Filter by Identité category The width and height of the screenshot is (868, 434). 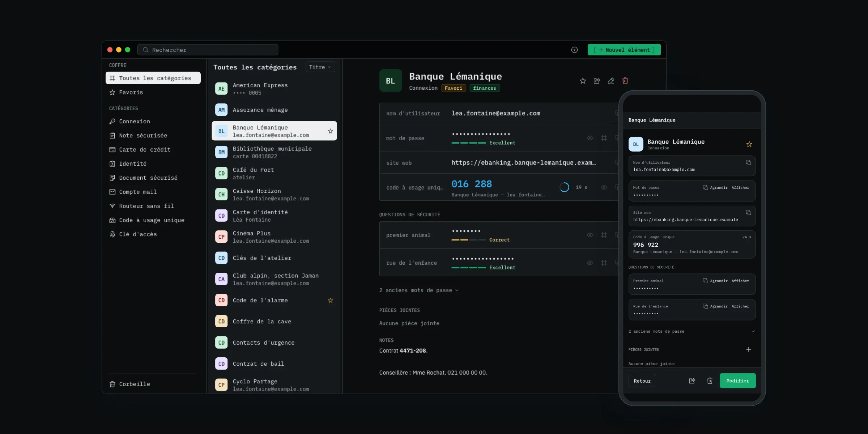(153, 163)
